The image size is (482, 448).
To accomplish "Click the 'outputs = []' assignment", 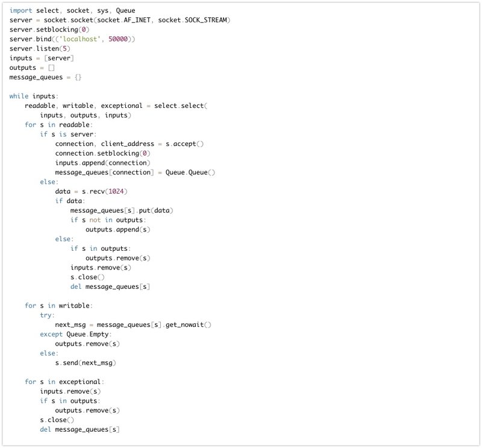I will pyautogui.click(x=32, y=68).
